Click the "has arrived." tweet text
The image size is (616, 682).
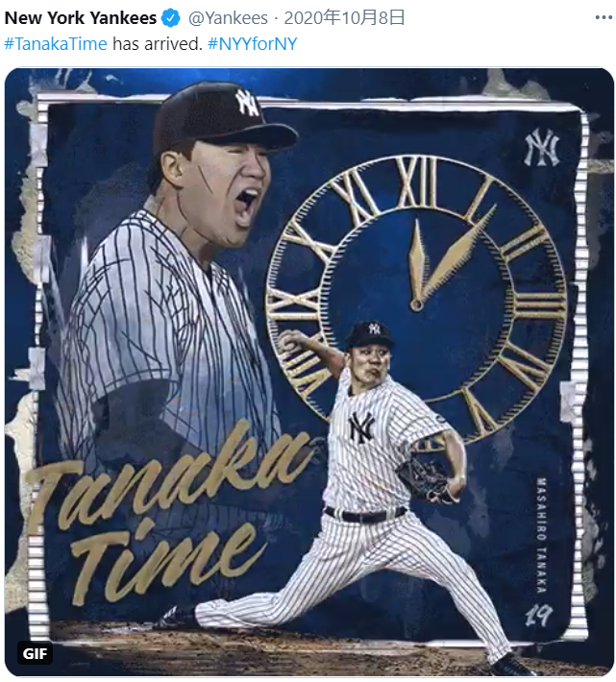tap(158, 44)
